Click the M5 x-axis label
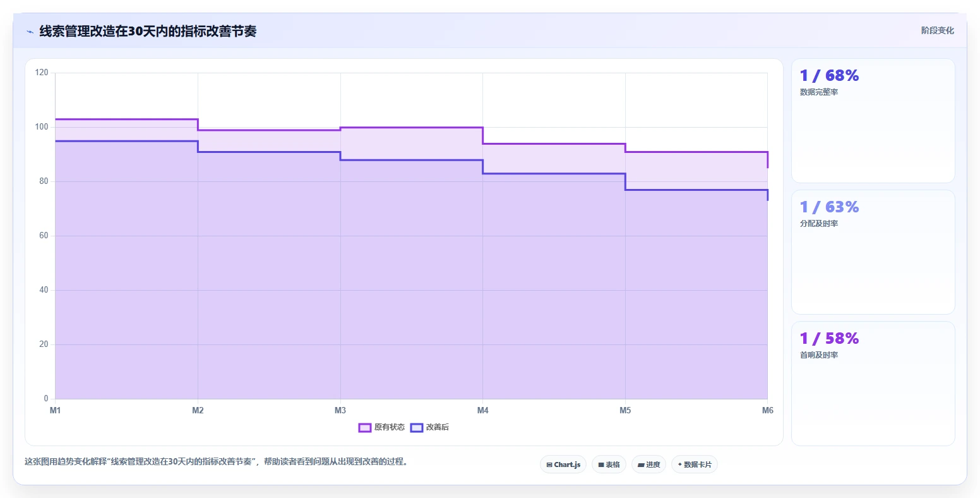The image size is (980, 498). 625,411
